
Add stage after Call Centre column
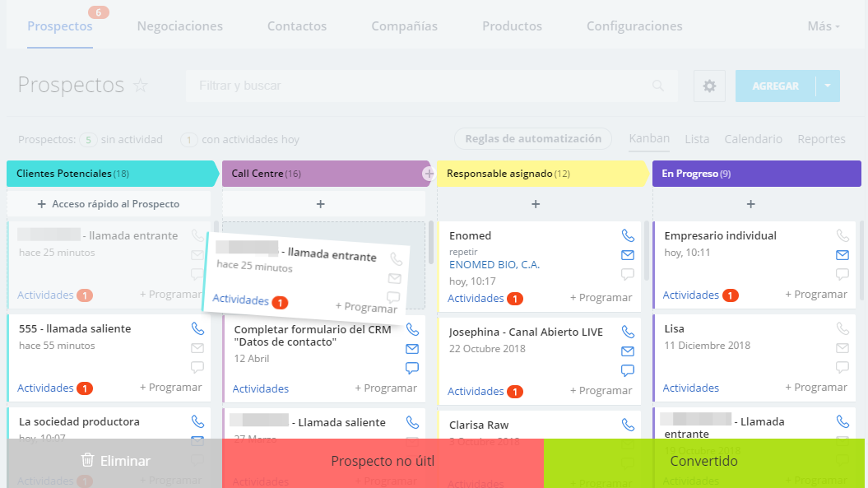pyautogui.click(x=429, y=174)
